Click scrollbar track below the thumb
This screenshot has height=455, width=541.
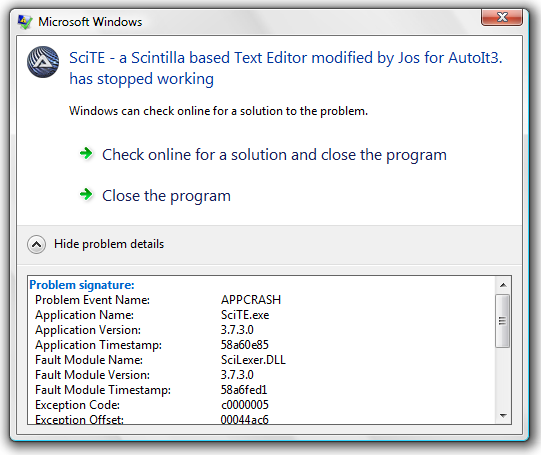503,378
